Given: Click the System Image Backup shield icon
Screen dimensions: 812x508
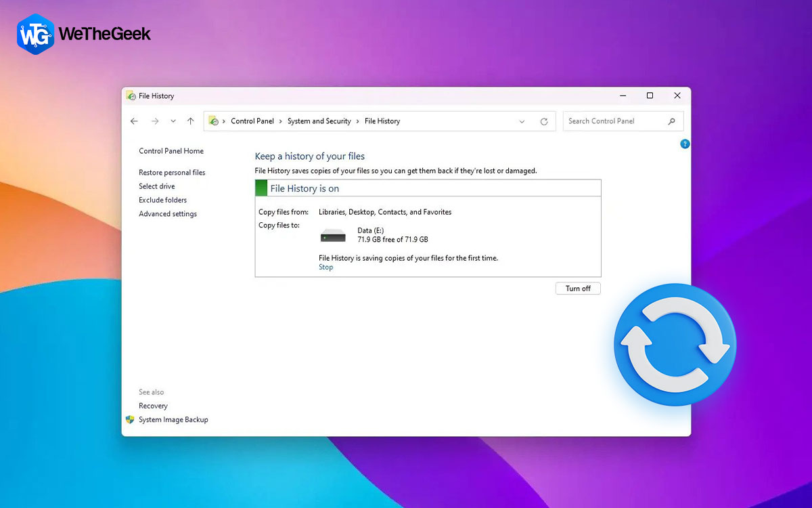Looking at the screenshot, I should click(x=130, y=420).
